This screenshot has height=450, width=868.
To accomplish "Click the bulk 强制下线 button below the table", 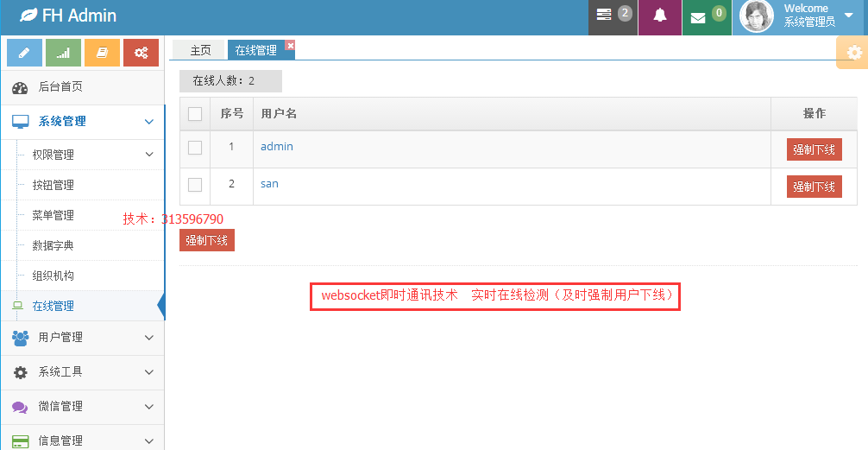I will point(207,240).
